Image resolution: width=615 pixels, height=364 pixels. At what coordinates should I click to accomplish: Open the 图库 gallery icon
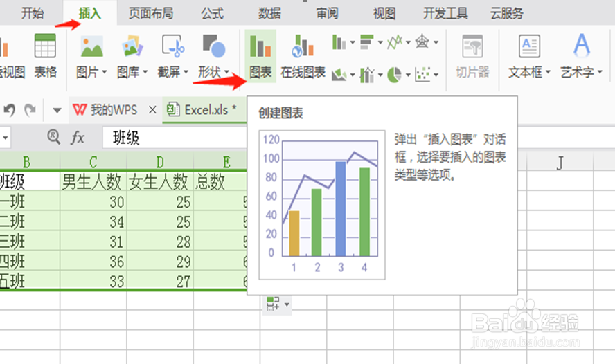point(132,47)
